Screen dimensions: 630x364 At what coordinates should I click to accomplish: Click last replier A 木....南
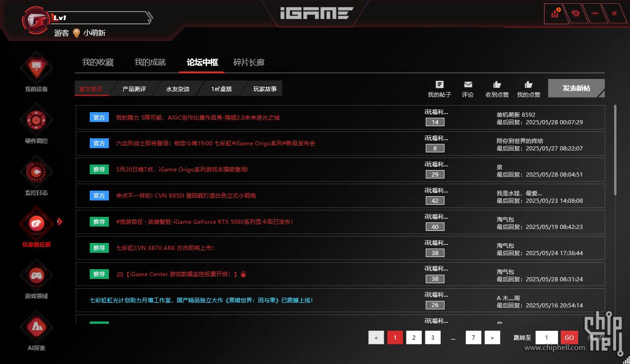508,298
